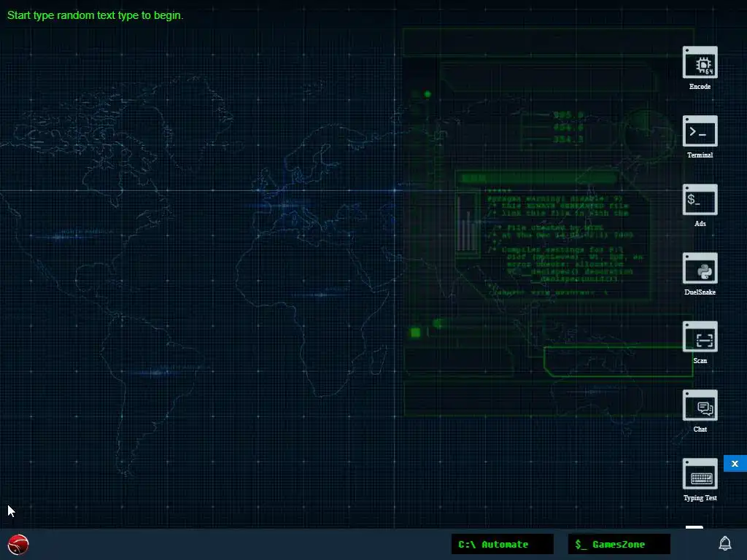Click the red start menu logo
747x560 pixels.
[x=18, y=544]
